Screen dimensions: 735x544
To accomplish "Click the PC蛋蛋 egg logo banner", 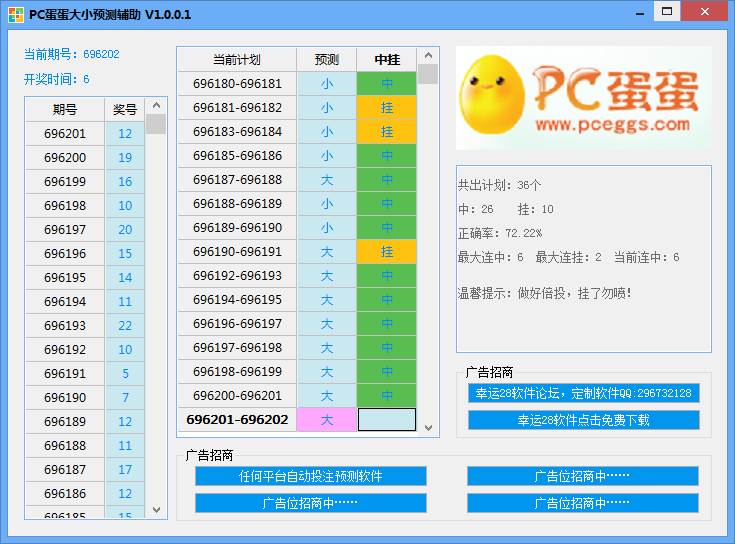I will point(584,98).
